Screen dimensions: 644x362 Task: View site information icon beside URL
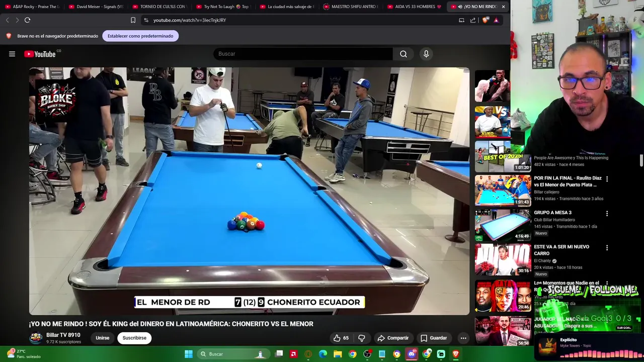[146, 20]
